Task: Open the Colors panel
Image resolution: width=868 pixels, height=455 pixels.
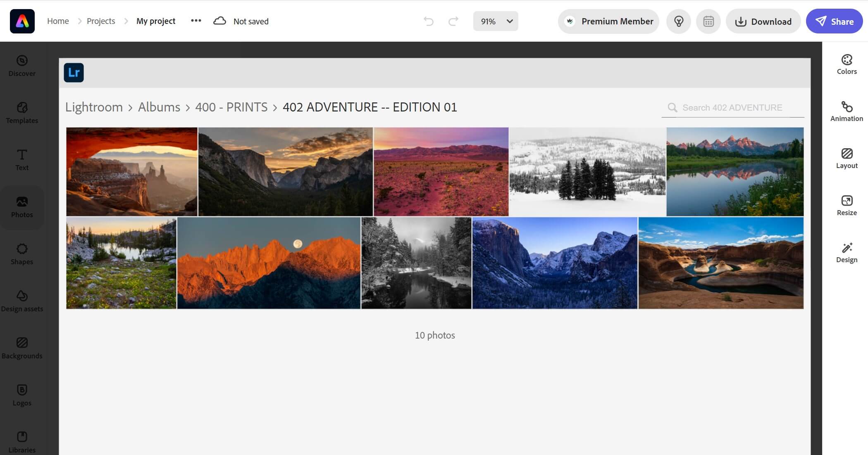Action: pos(847,64)
